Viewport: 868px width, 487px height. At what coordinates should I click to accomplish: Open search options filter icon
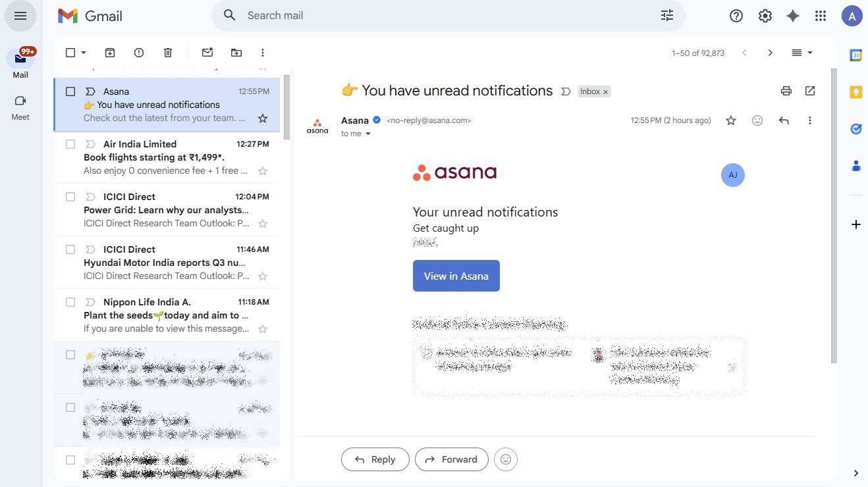click(667, 16)
